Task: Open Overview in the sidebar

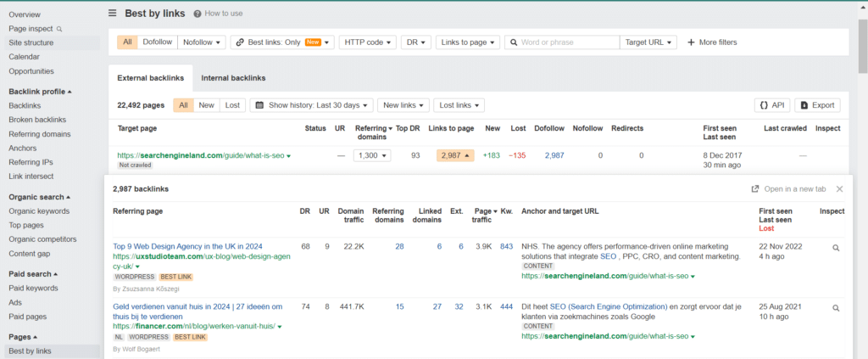Action: click(25, 14)
